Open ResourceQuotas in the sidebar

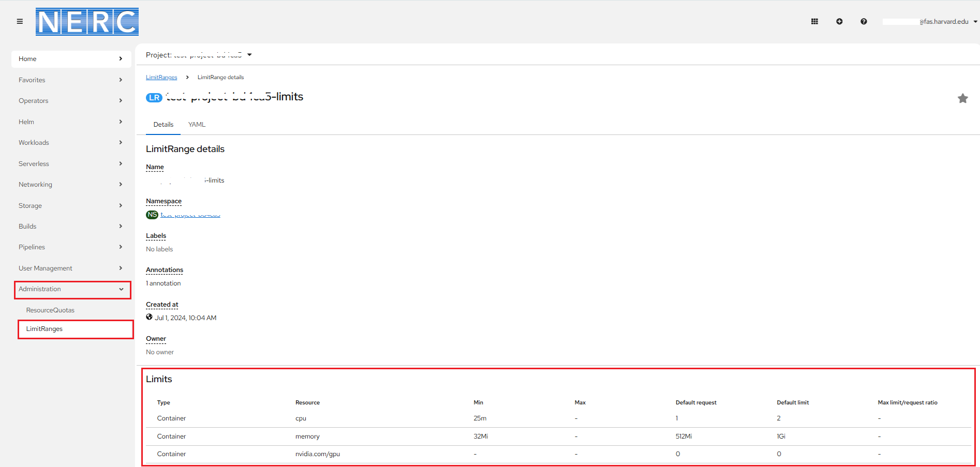click(50, 310)
